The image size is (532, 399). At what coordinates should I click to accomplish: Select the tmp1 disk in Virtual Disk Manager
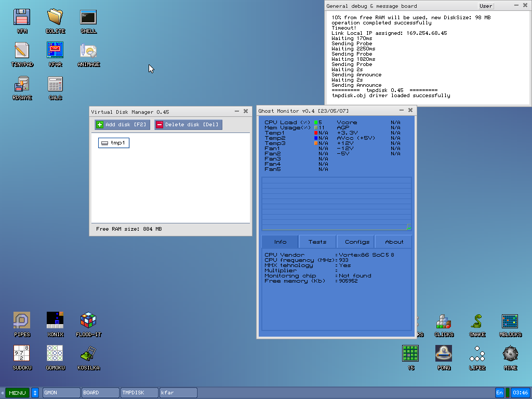pos(113,142)
